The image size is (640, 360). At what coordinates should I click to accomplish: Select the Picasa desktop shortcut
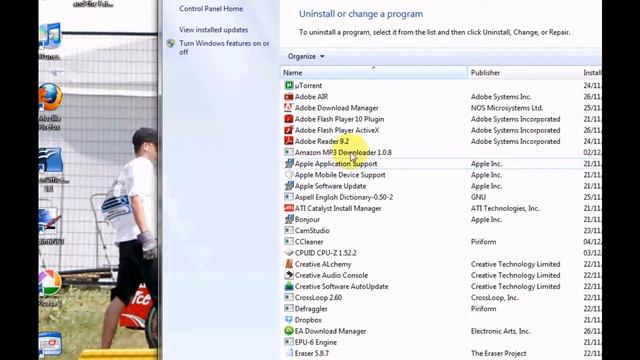click(x=50, y=288)
